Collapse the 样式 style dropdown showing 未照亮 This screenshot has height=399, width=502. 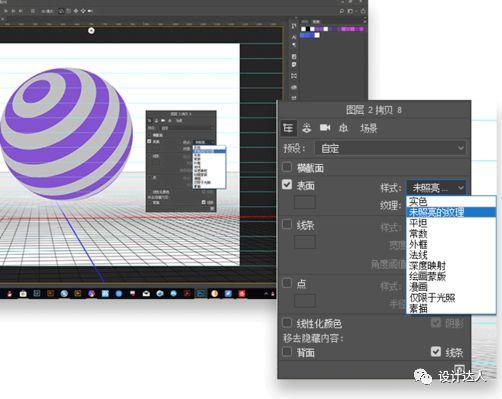(436, 188)
